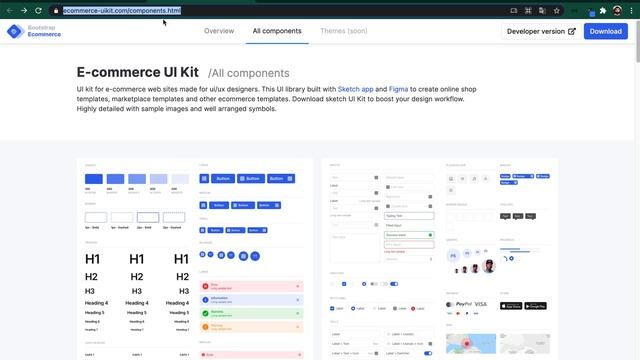Viewport: 640px width, 360px height.
Task: Reload the current page
Action: click(x=38, y=11)
